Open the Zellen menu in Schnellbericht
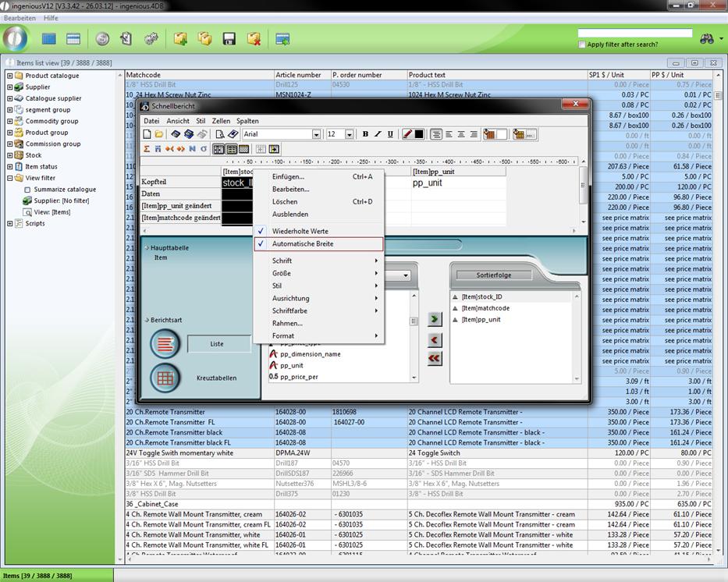The image size is (728, 582). click(x=221, y=121)
